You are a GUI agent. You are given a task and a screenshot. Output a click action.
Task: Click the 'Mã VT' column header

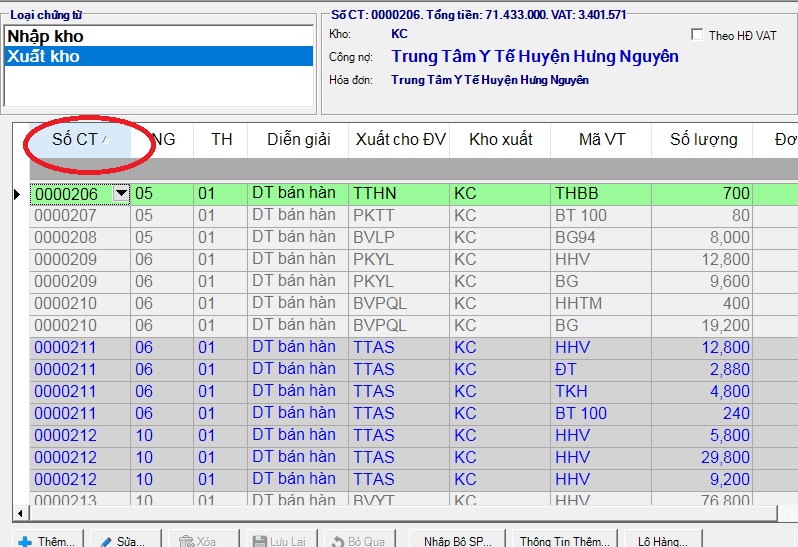(x=601, y=139)
